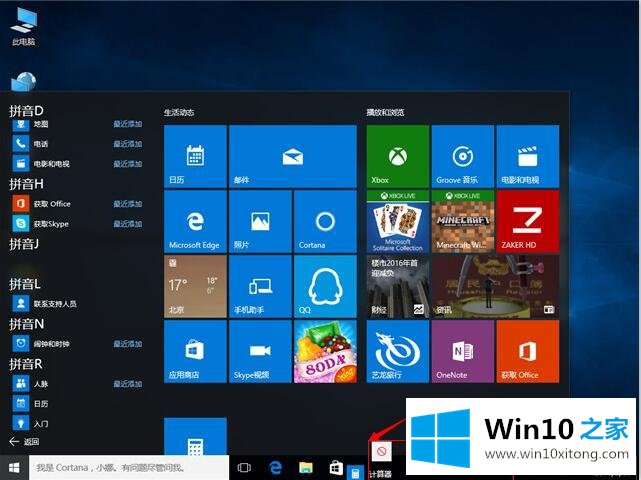Select the 此电脑 desktop icon
The width and height of the screenshot is (641, 480).
tap(24, 27)
